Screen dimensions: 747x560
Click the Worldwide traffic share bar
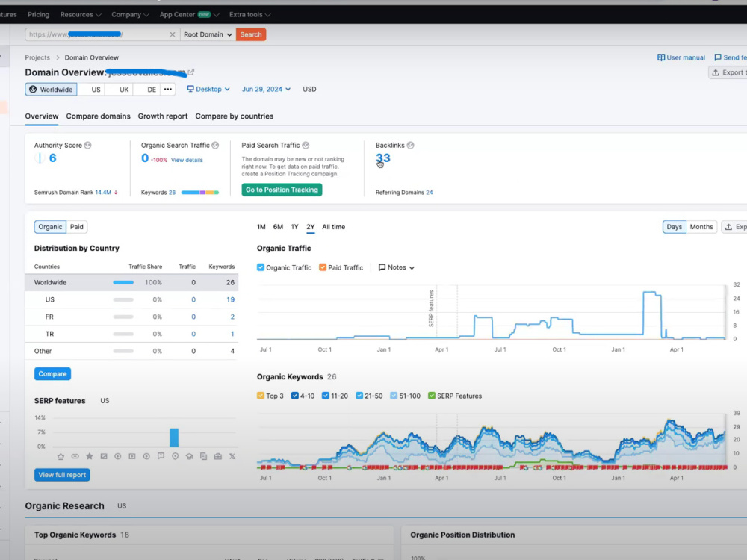pyautogui.click(x=123, y=282)
